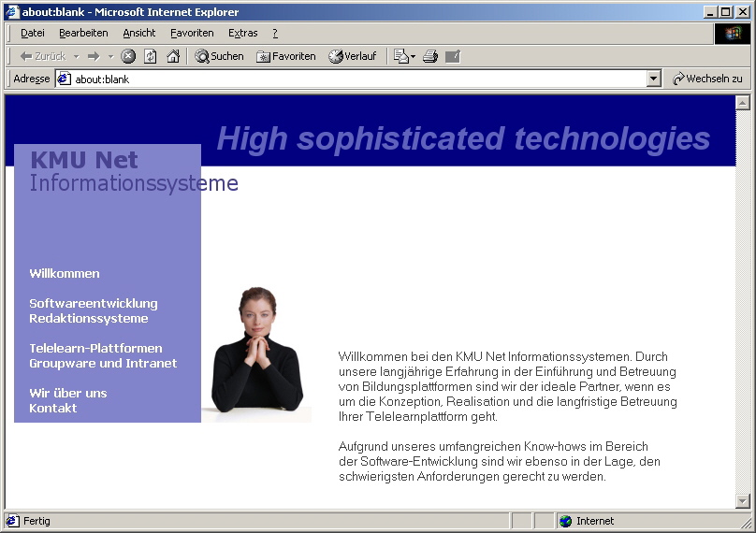Open the Redaktionssysteme navigation link
Viewport: 756px width, 533px height.
pos(89,318)
